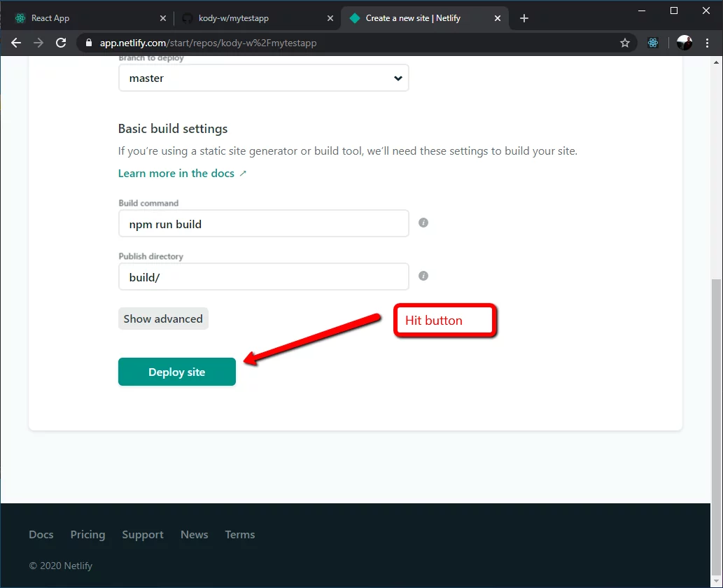Click the © 2020 Netlify footer text

point(61,566)
